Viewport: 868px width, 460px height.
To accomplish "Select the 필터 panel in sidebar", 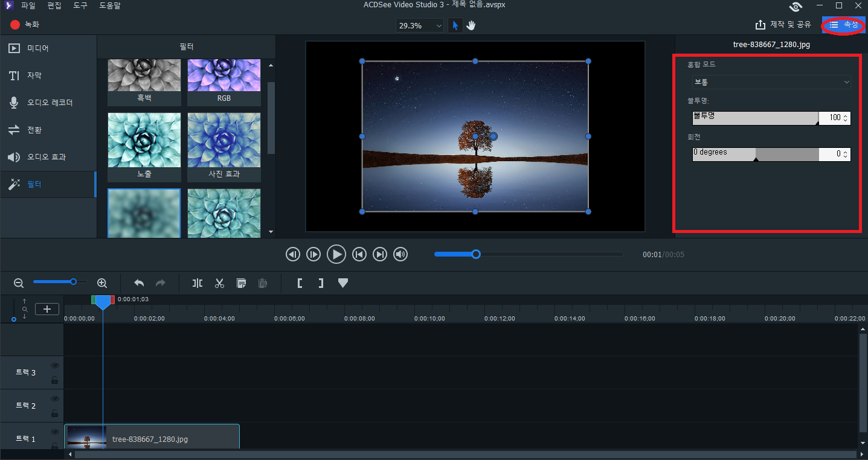I will pyautogui.click(x=48, y=184).
